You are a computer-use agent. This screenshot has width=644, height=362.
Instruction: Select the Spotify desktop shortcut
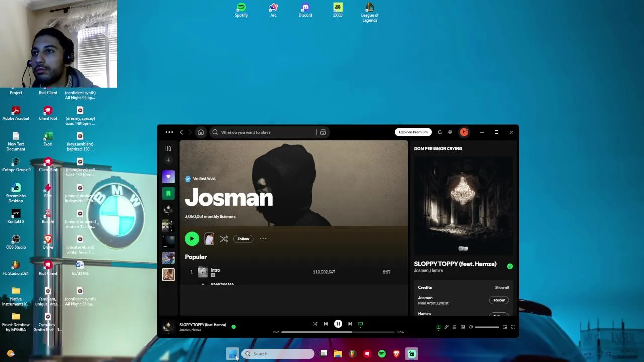click(x=241, y=10)
